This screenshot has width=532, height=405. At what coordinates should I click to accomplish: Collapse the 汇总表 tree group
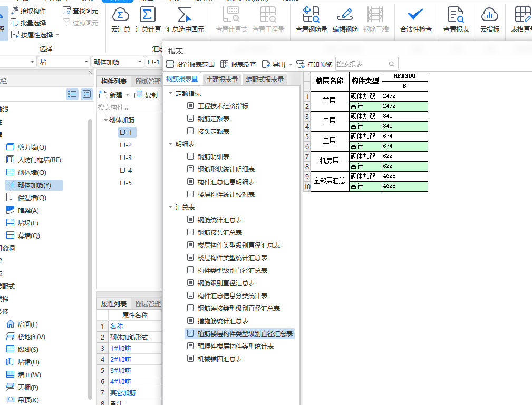171,207
